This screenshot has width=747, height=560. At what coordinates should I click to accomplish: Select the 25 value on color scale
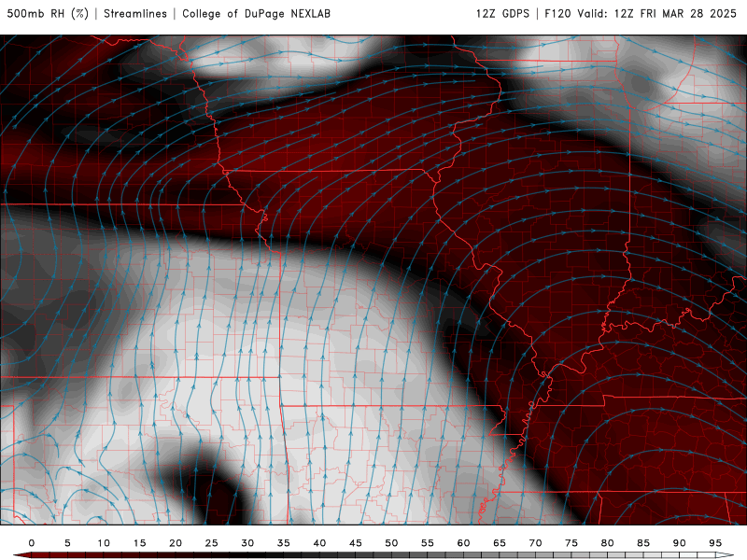pos(212,543)
